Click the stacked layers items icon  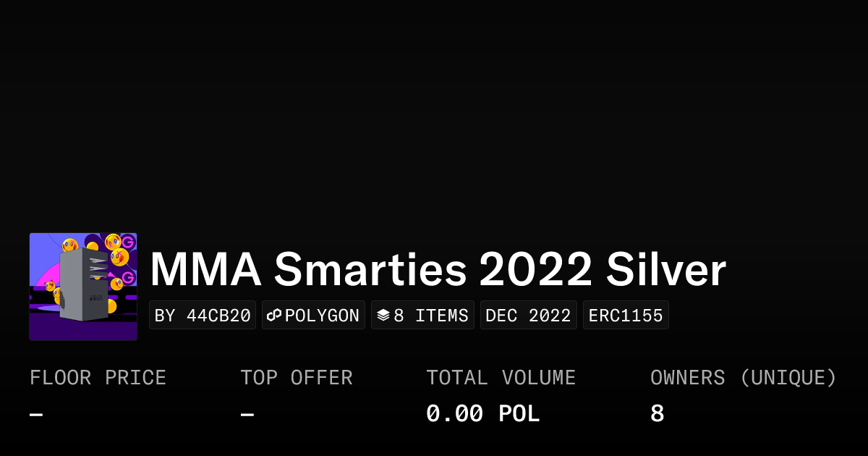383,316
